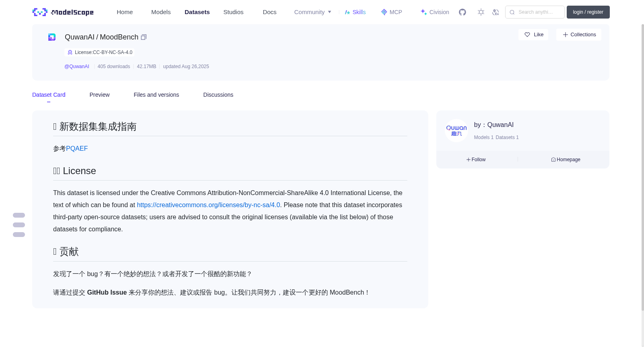
Task: Open the Studios nav item
Action: [x=233, y=12]
